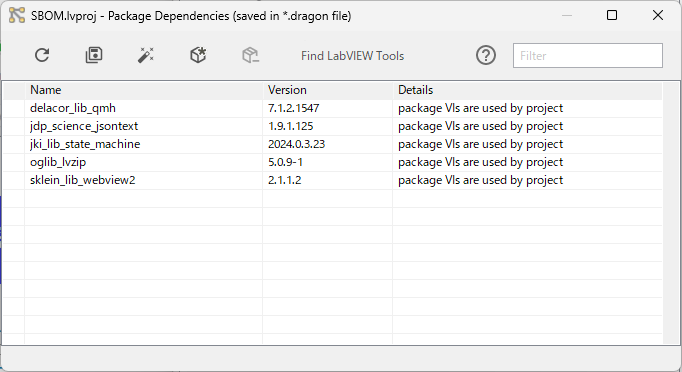Image resolution: width=682 pixels, height=372 pixels.
Task: Select the oglib_lvzip package row
Action: pyautogui.click(x=333, y=162)
